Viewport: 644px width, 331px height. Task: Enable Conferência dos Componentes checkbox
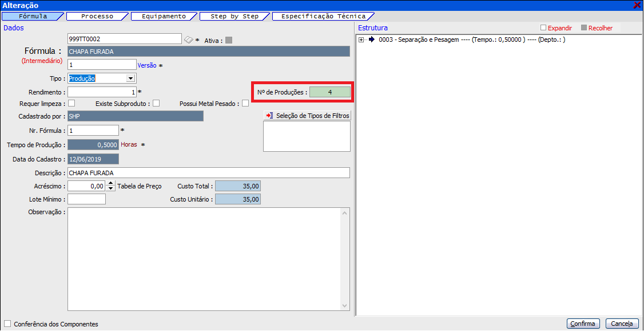click(7, 324)
